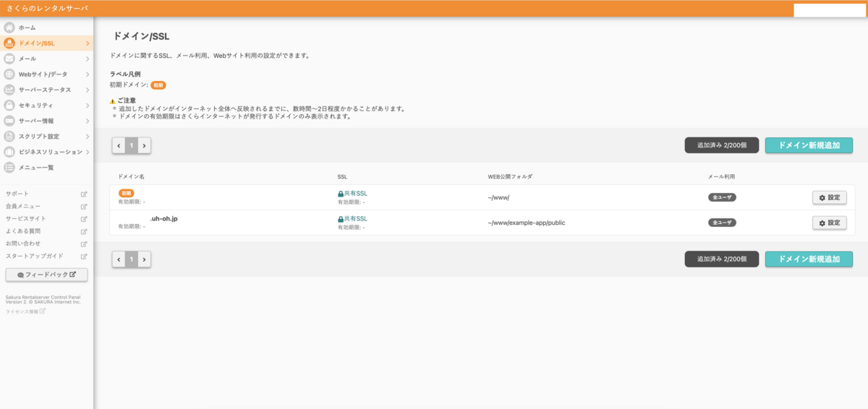Click the メール利用 column header
The height and width of the screenshot is (409, 868).
(722, 176)
